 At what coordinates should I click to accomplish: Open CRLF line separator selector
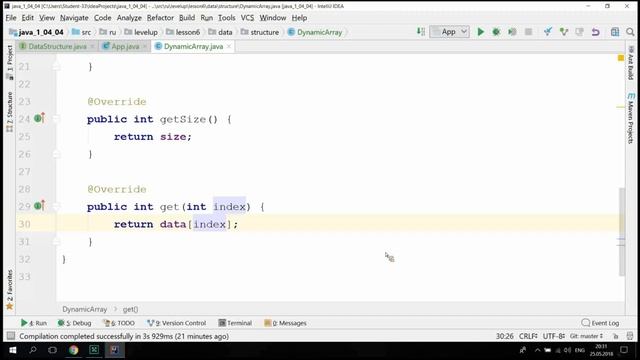(x=528, y=336)
